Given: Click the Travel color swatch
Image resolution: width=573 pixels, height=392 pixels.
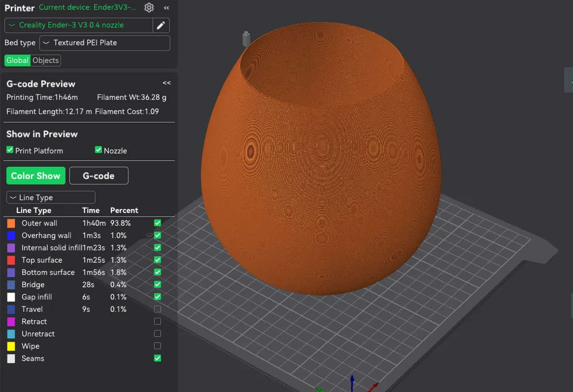Looking at the screenshot, I should pos(11,309).
